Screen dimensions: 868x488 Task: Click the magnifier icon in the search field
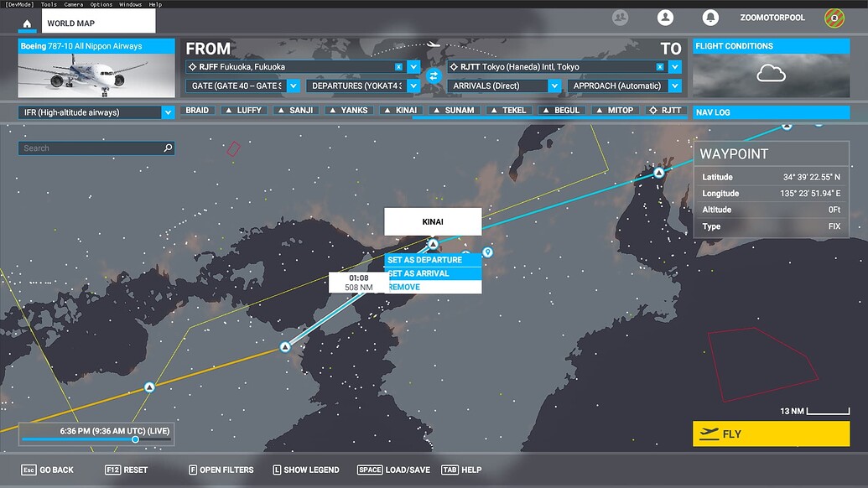166,148
